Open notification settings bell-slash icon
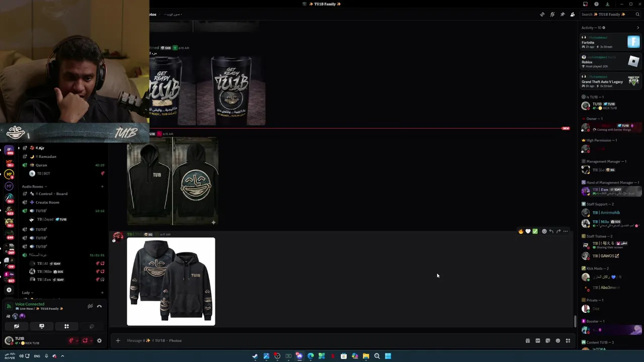The image size is (644, 362). (x=552, y=15)
